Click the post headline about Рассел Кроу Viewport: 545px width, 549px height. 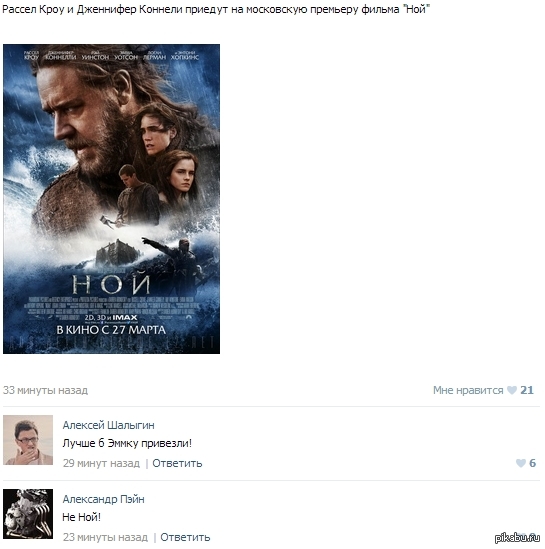pos(216,9)
